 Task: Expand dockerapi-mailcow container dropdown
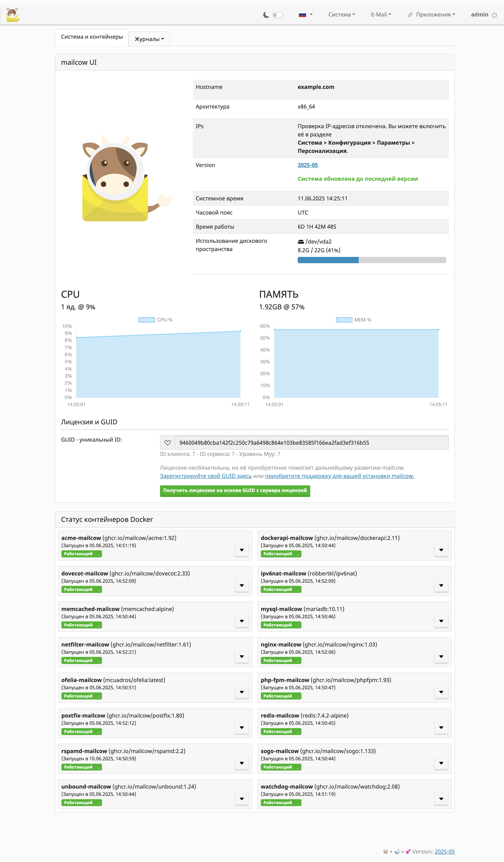pyautogui.click(x=441, y=550)
